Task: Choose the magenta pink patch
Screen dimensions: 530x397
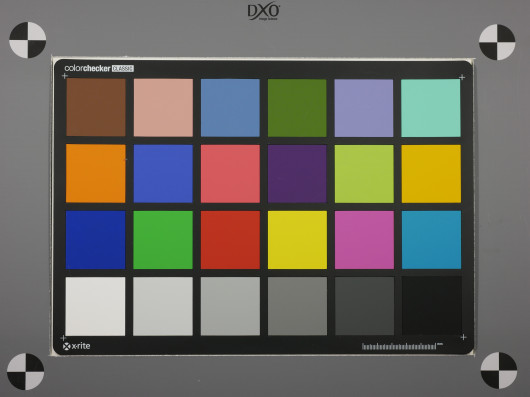Action: (x=364, y=240)
